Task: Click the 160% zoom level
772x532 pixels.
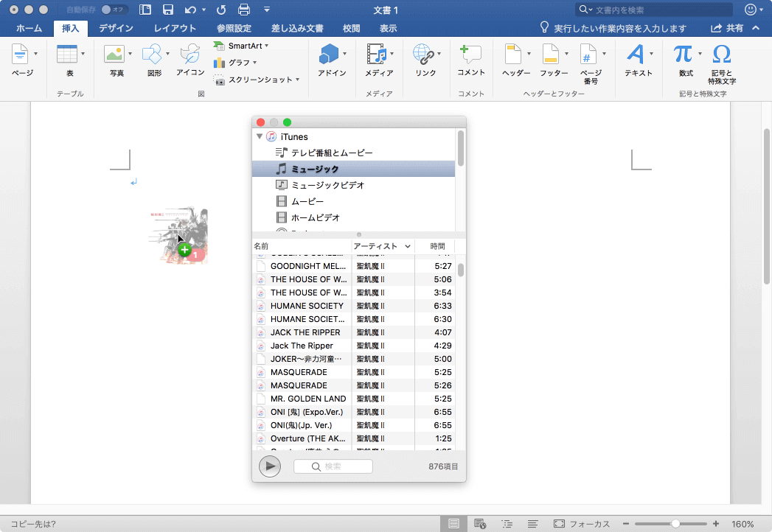Action: (743, 524)
